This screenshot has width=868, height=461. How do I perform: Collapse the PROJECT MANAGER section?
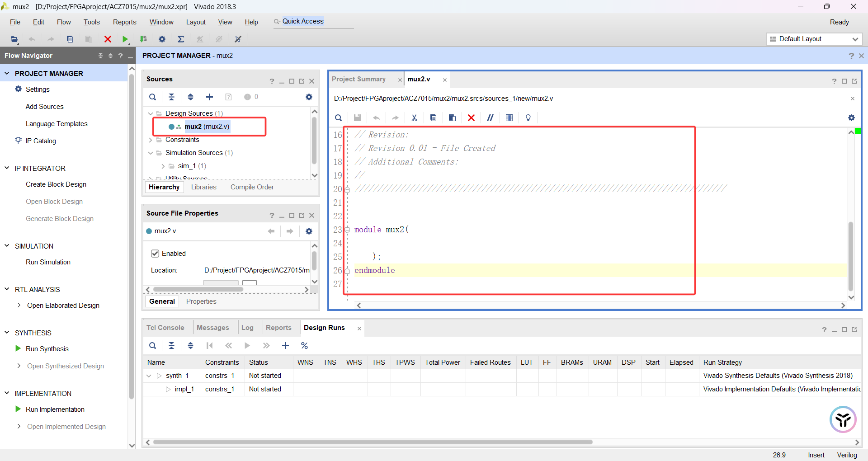(7, 73)
